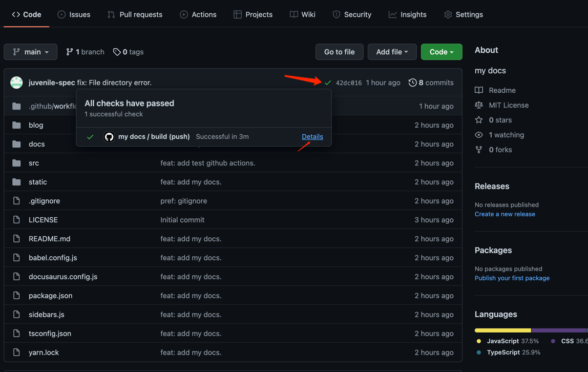Open repository Settings tab
This screenshot has width=588, height=372.
[x=464, y=15]
